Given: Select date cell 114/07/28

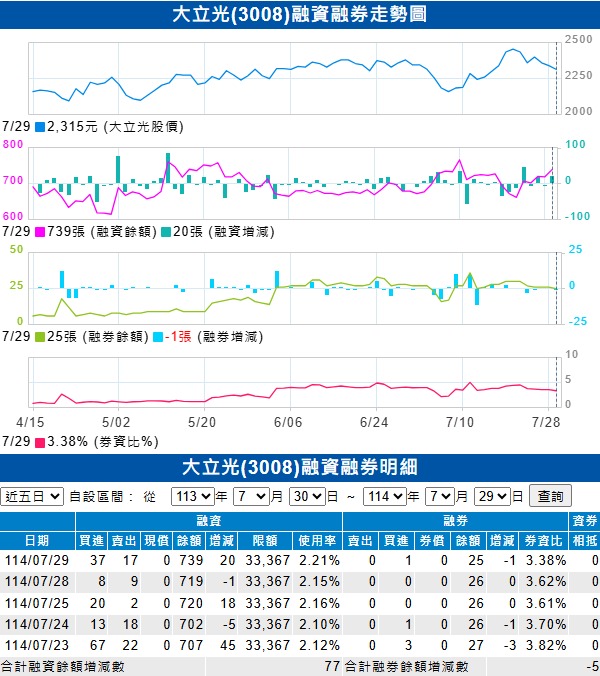Looking at the screenshot, I should coord(37,582).
